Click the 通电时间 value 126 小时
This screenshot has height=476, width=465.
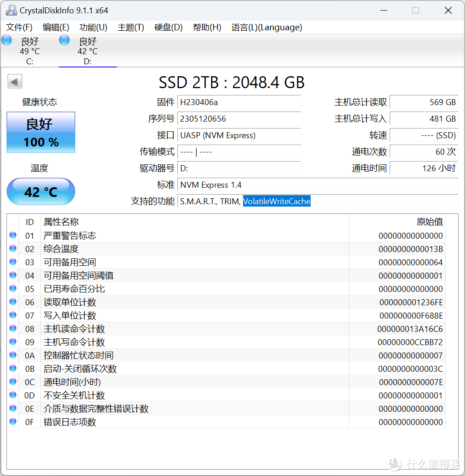424,168
